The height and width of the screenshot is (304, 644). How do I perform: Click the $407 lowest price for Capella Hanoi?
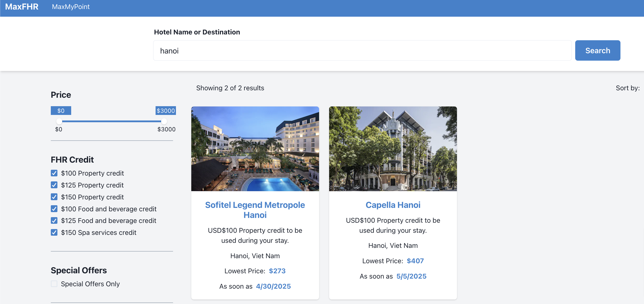(415, 261)
